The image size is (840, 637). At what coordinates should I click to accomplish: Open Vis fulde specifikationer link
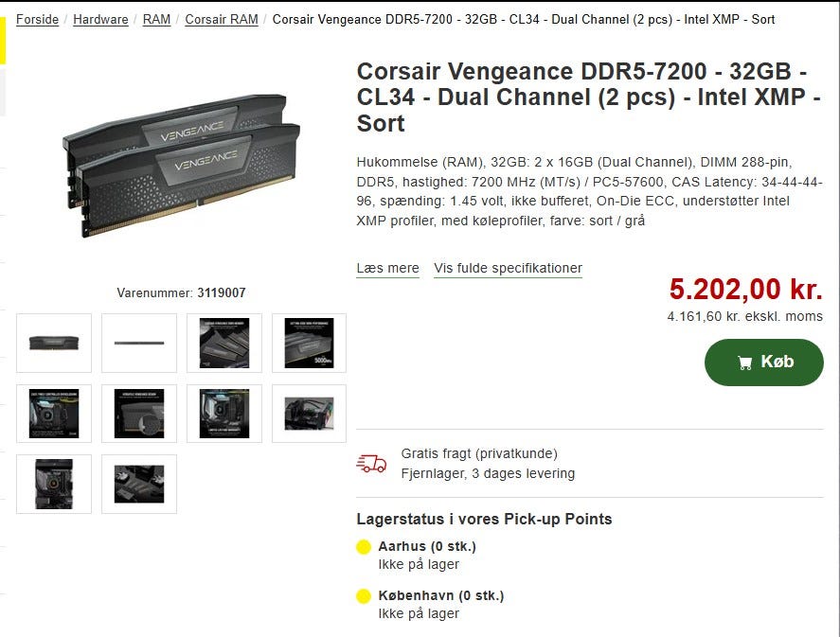(x=508, y=268)
